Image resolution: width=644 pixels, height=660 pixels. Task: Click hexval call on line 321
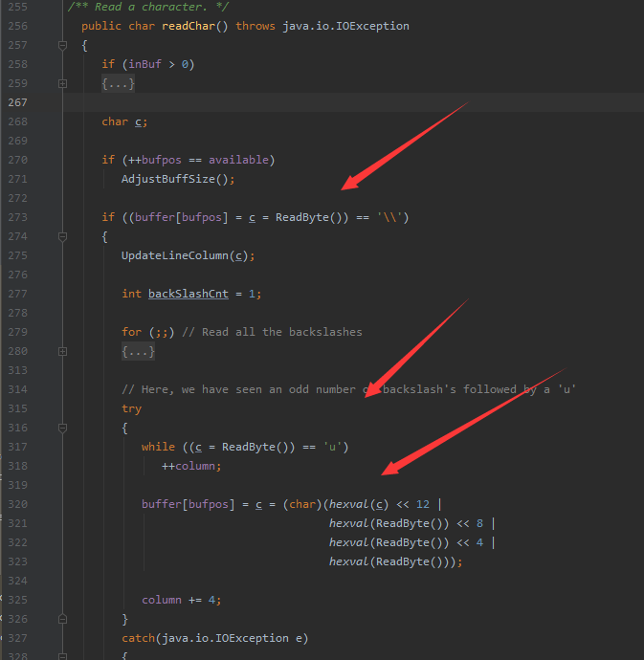click(348, 523)
